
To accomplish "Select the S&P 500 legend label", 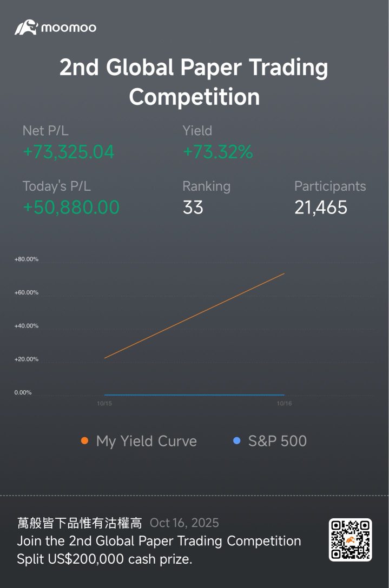I will [x=277, y=442].
